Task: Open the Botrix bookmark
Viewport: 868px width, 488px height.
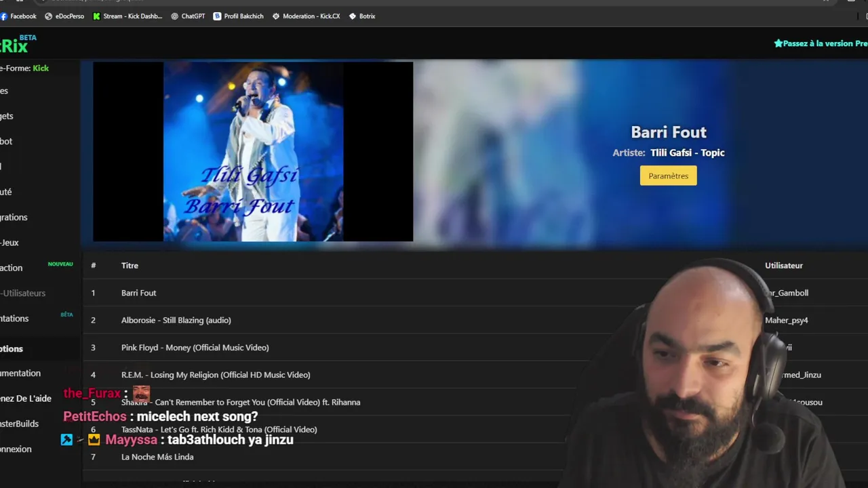Action: (361, 16)
